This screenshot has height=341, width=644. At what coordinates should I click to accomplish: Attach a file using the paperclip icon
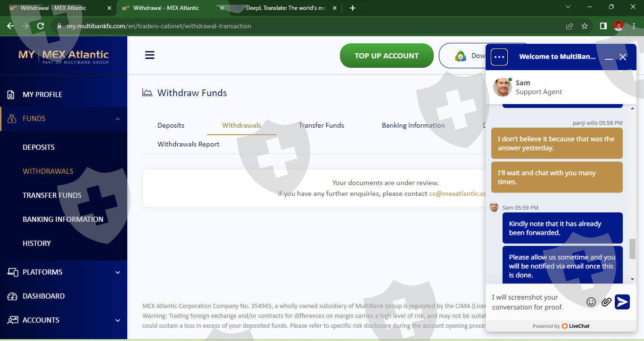point(606,302)
